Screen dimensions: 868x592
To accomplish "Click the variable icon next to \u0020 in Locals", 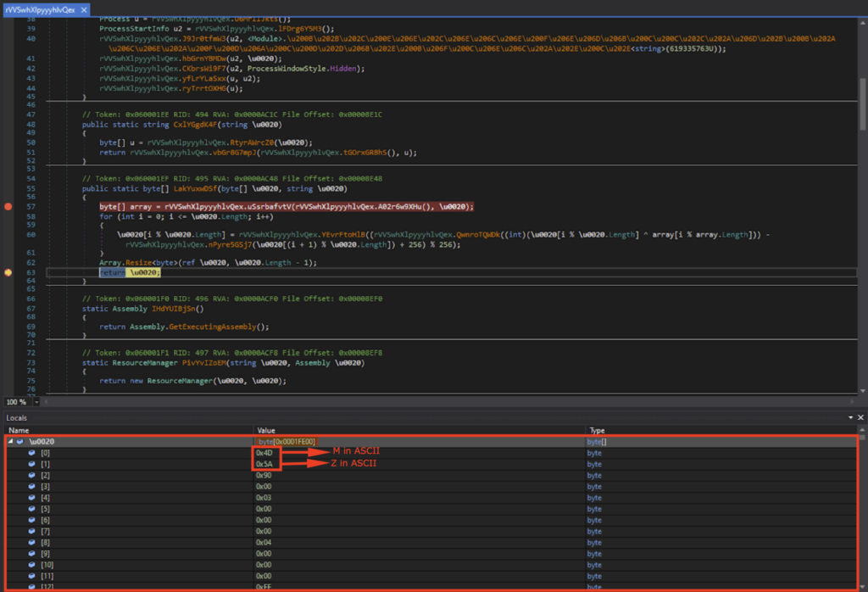I will click(20, 442).
